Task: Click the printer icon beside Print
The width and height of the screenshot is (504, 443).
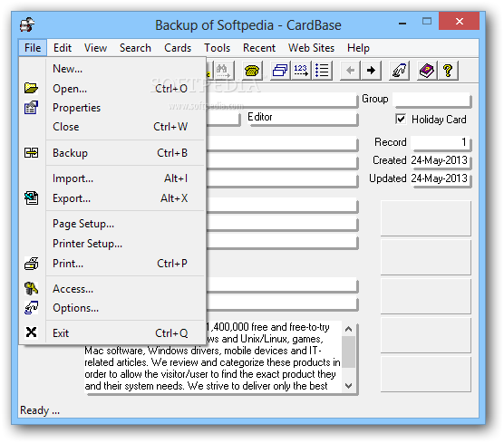Action: point(31,264)
